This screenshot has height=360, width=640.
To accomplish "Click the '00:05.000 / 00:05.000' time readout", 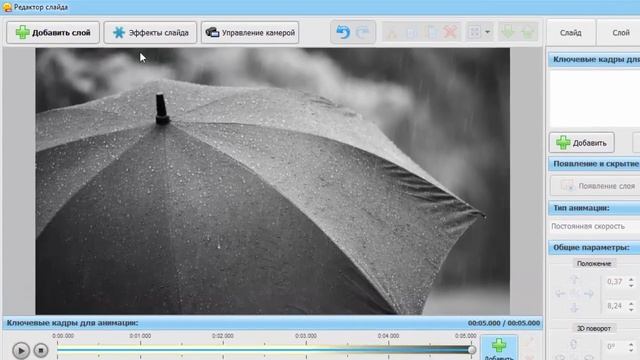I will coord(504,323).
